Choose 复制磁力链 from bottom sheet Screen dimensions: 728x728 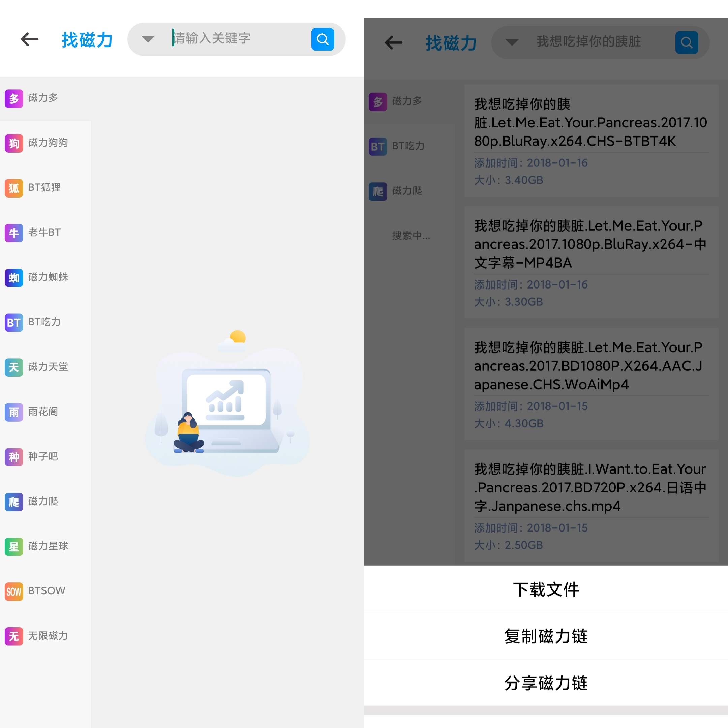[546, 636]
